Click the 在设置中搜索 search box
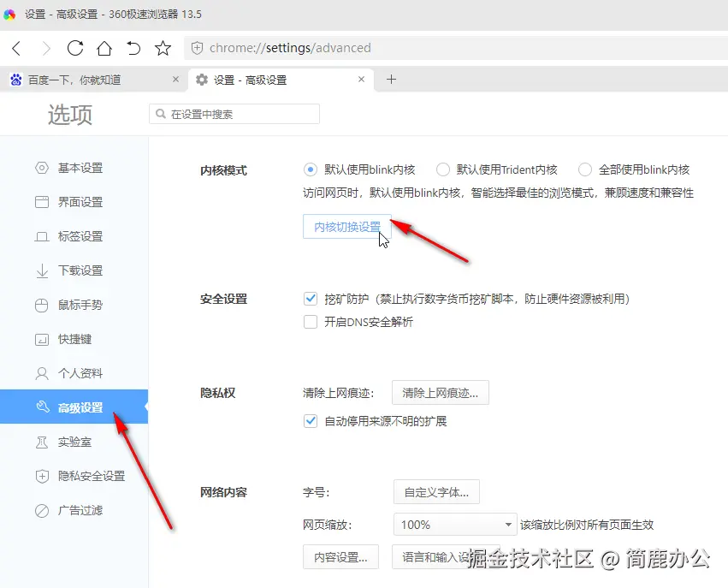This screenshot has width=728, height=588. 234,114
